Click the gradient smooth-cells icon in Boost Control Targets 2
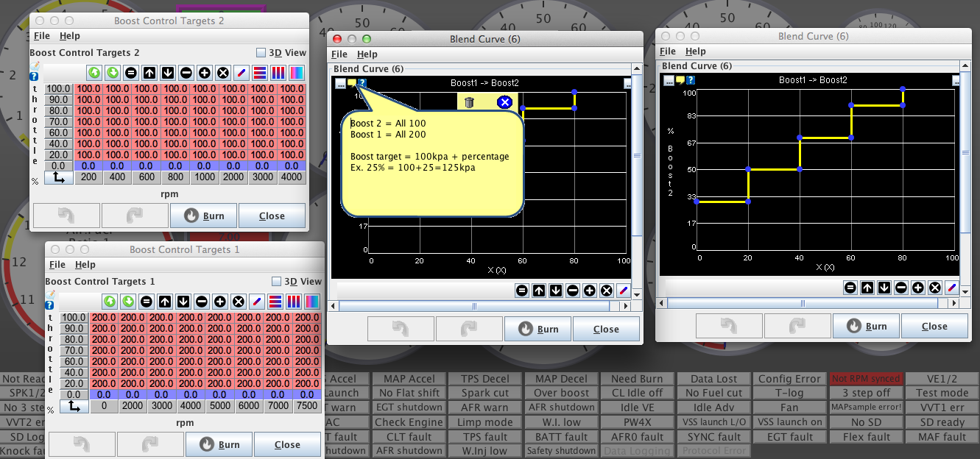The width and height of the screenshot is (980, 459). click(x=296, y=73)
